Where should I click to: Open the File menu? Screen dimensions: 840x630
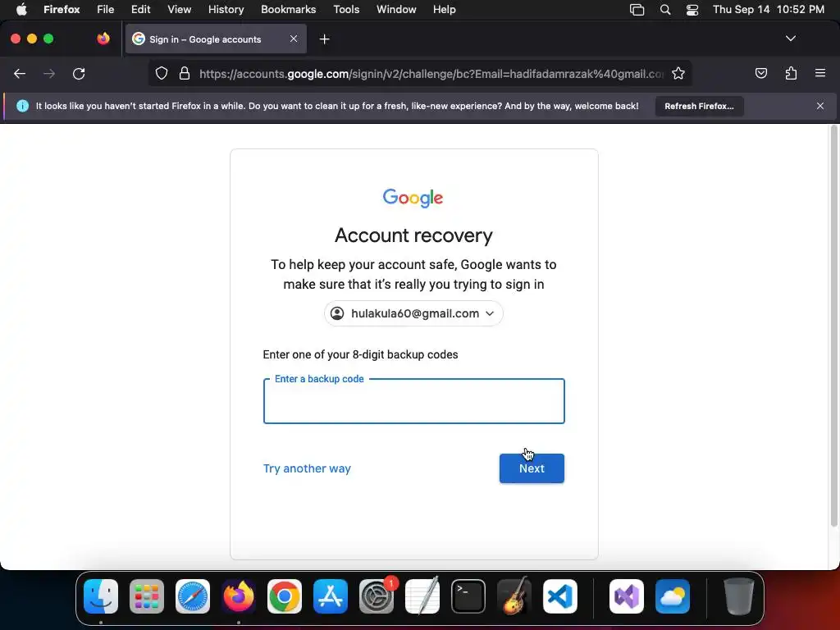[x=106, y=10]
